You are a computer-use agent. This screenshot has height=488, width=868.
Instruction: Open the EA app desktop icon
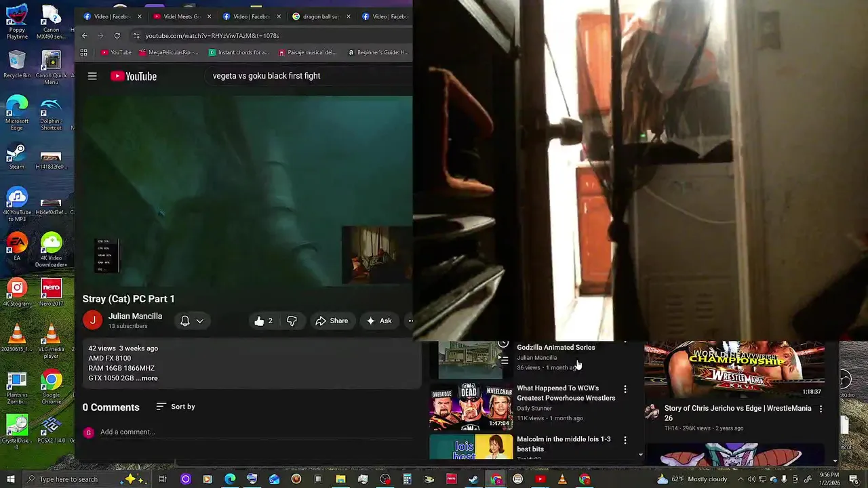coord(17,247)
